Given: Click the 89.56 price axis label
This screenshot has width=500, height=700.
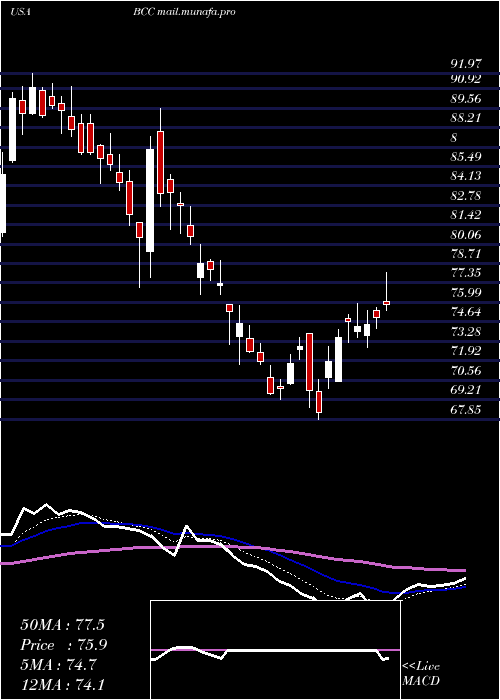Looking at the screenshot, I should tap(466, 99).
